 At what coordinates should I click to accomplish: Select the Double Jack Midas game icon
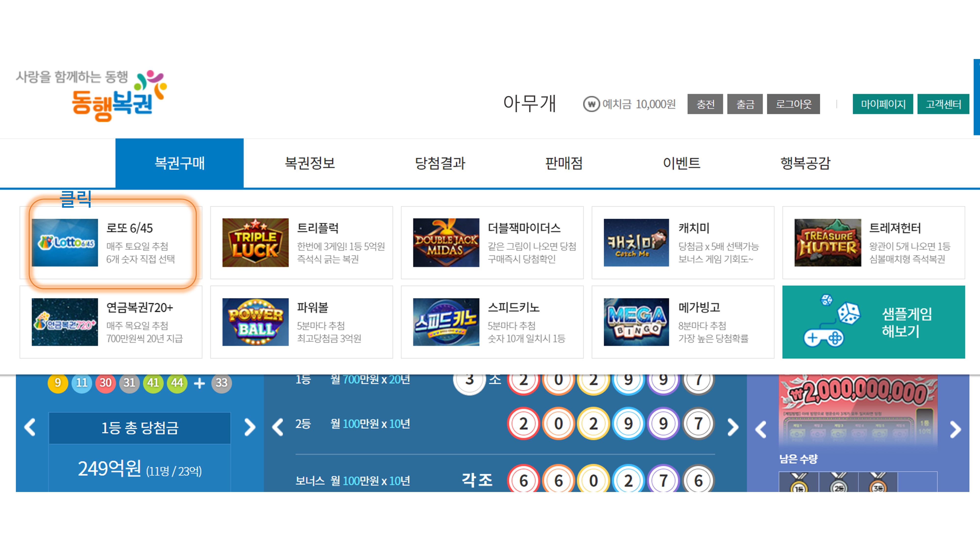click(446, 243)
